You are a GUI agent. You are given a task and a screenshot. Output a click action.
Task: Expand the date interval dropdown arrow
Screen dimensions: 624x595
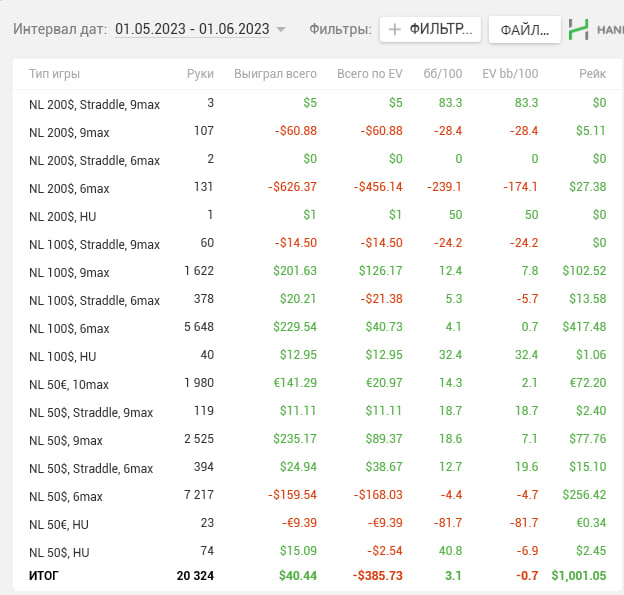[281, 30]
